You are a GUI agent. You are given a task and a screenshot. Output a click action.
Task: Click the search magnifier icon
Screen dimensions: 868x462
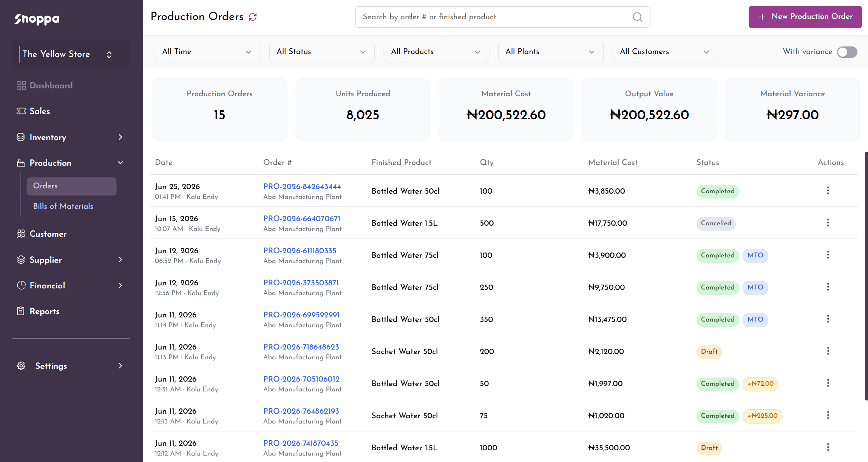click(637, 17)
